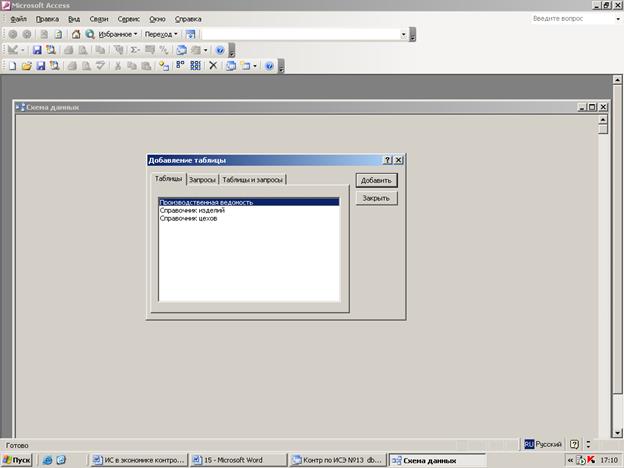624x468 pixels.
Task: Select Производственная ведомость in the table list
Action: click(x=249, y=202)
